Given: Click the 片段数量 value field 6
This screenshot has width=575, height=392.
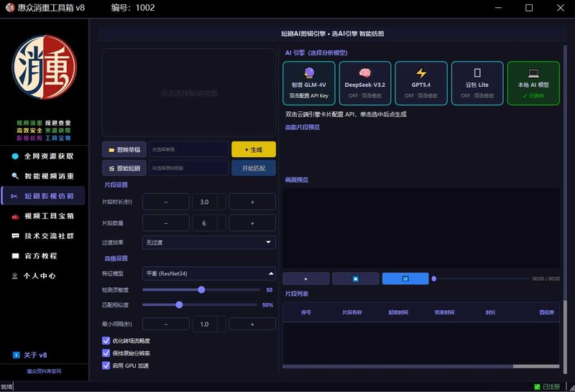Looking at the screenshot, I should pyautogui.click(x=204, y=223).
